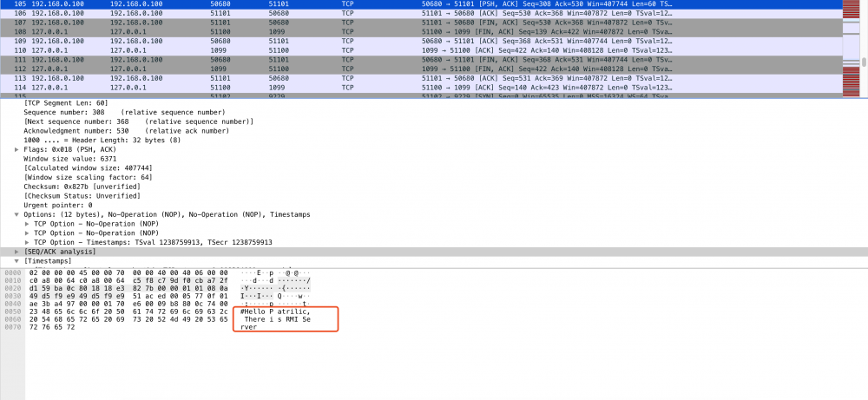Expand the Options: (12 bytes) node
This screenshot has height=400, width=868.
(x=16, y=214)
